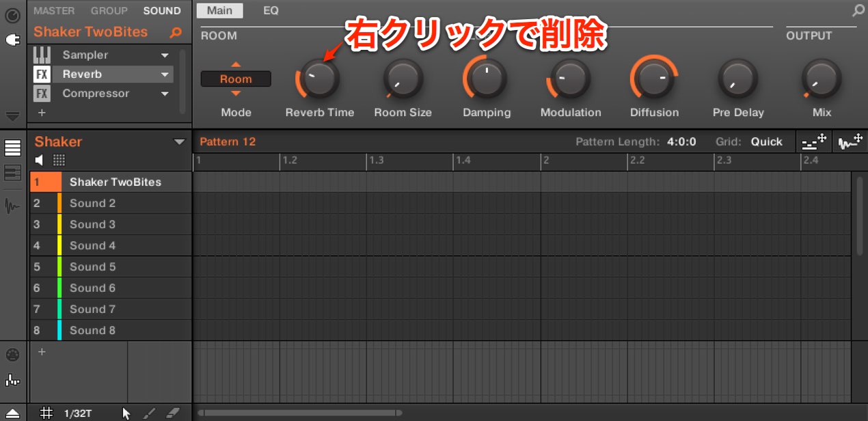Click the plug-in icon in left strip
This screenshot has width=868, height=421.
[x=12, y=40]
